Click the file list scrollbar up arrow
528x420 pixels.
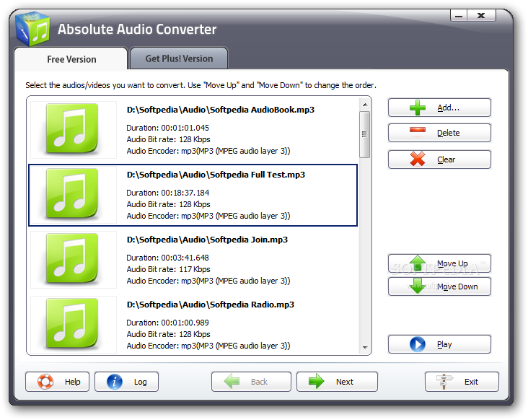click(365, 105)
